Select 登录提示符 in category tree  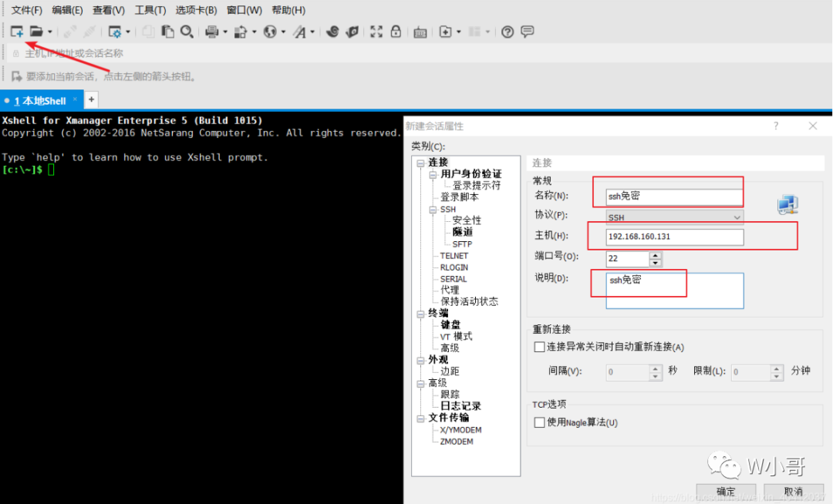[477, 186]
